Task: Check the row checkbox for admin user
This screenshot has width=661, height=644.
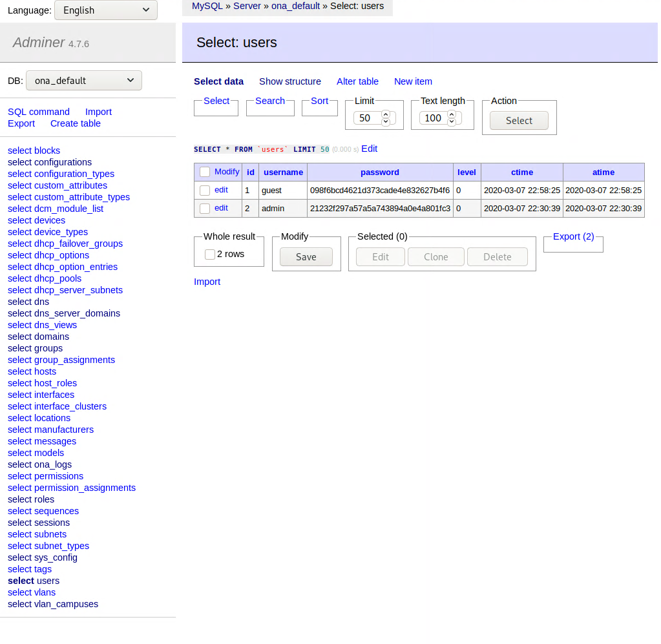Action: (205, 209)
